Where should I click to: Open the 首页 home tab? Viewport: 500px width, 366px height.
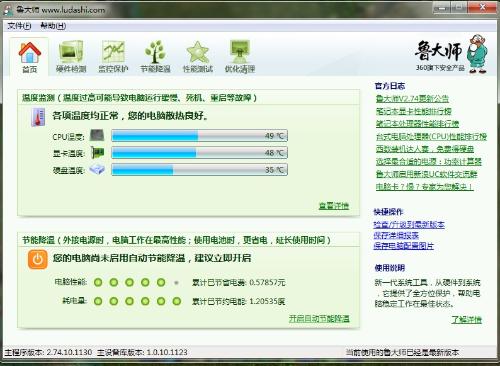[29, 57]
